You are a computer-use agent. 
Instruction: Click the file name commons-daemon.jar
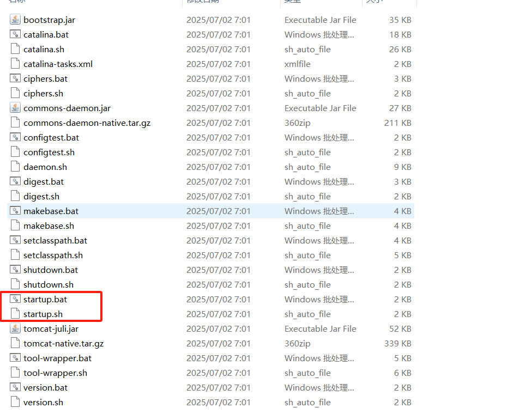(x=67, y=108)
